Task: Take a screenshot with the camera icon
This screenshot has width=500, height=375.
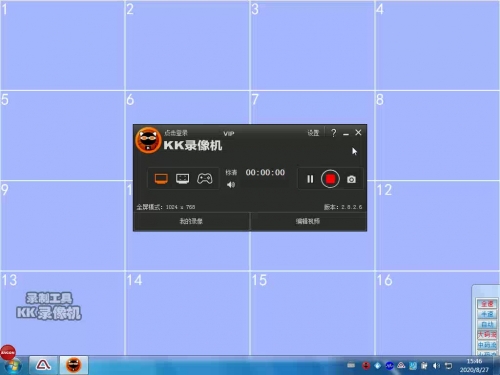Action: [351, 179]
